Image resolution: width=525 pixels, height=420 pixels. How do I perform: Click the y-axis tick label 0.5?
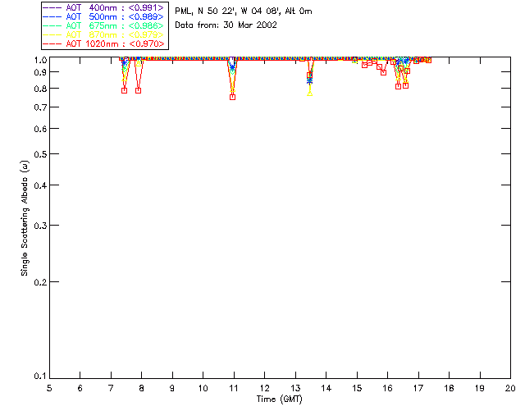pyautogui.click(x=40, y=154)
